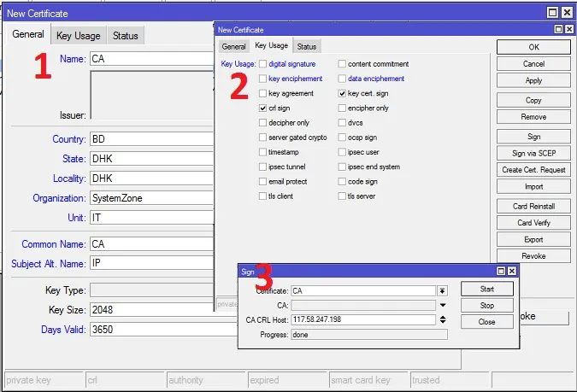This screenshot has width=577, height=392.
Task: Enable the ocsp sign checkbox
Action: coord(342,137)
